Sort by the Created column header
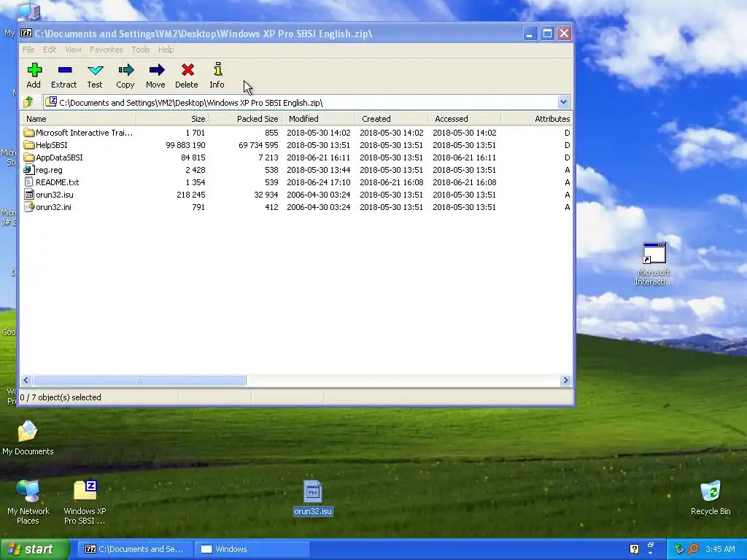The width and height of the screenshot is (747, 560). click(x=391, y=119)
